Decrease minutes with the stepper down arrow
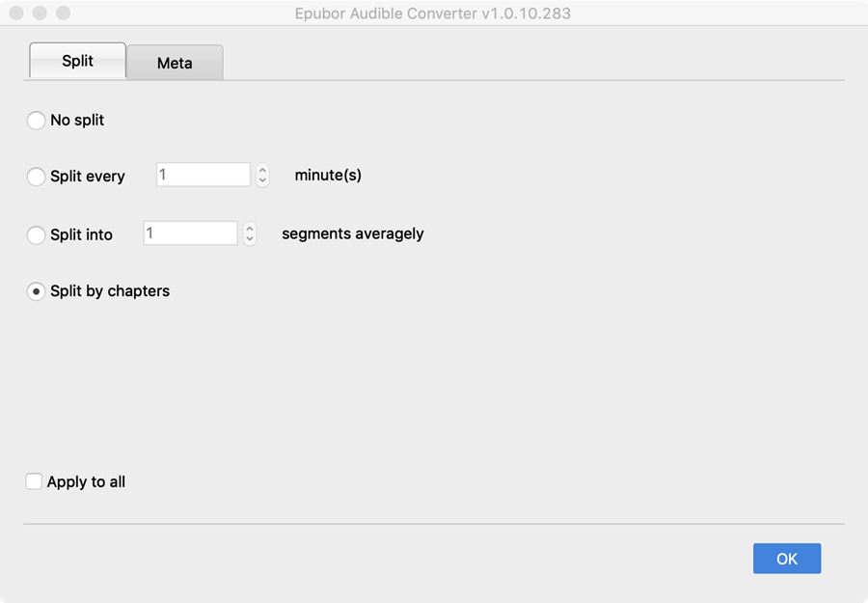Screen dimensions: 868x603 coord(262,180)
